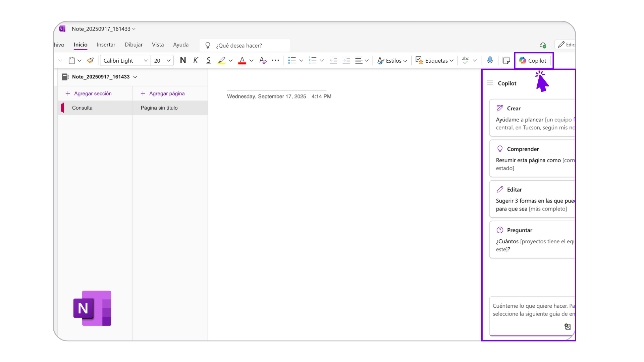Click the increase indent icon
The width and height of the screenshot is (644, 362).
[346, 60]
